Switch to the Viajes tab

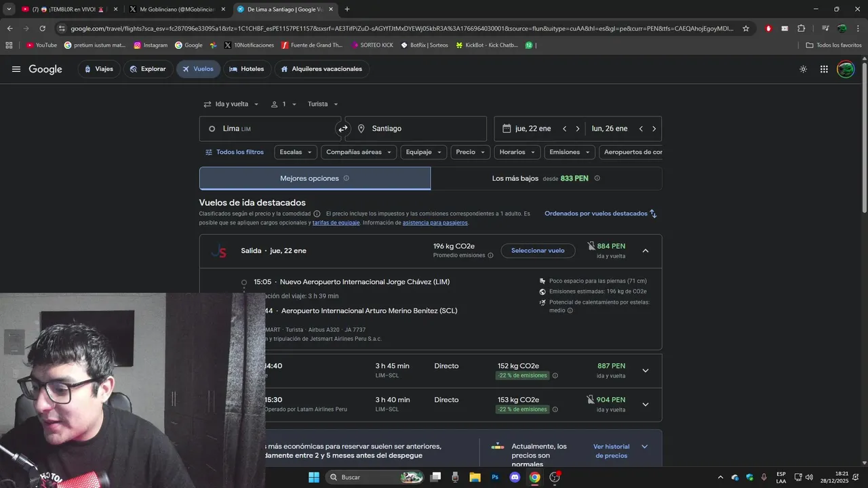pyautogui.click(x=99, y=69)
